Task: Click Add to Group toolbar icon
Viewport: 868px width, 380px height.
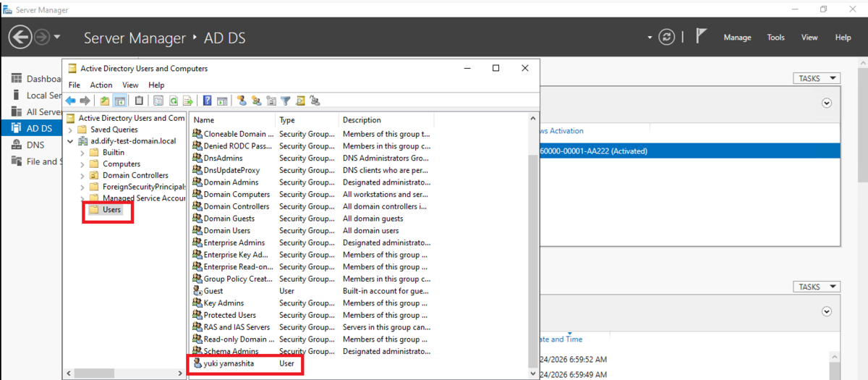Action: (314, 101)
